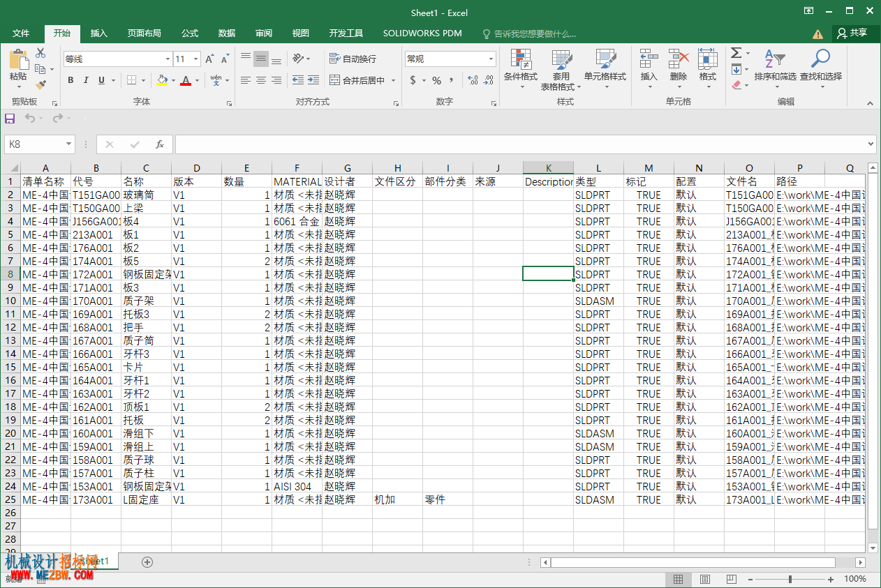The height and width of the screenshot is (588, 881).
Task: Open the Name Box dropdown arrow
Action: [x=68, y=144]
